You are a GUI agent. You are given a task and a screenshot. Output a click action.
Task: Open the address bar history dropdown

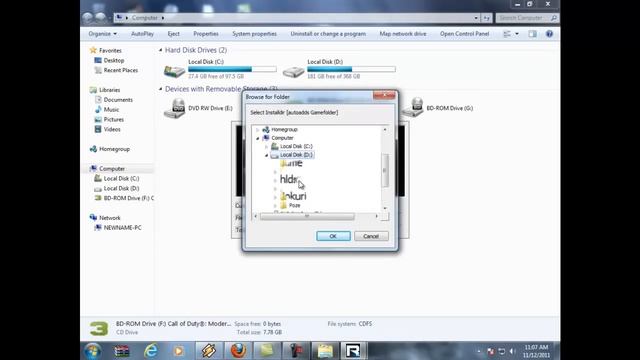(476, 18)
